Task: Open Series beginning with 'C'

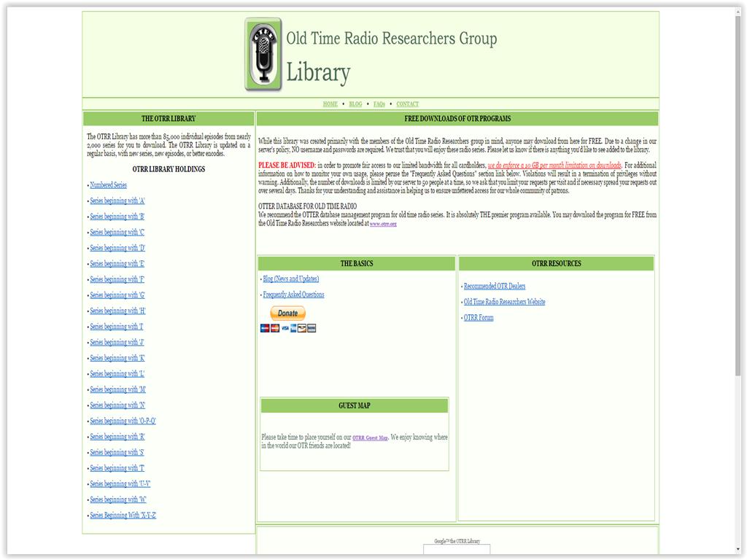Action: pos(117,232)
